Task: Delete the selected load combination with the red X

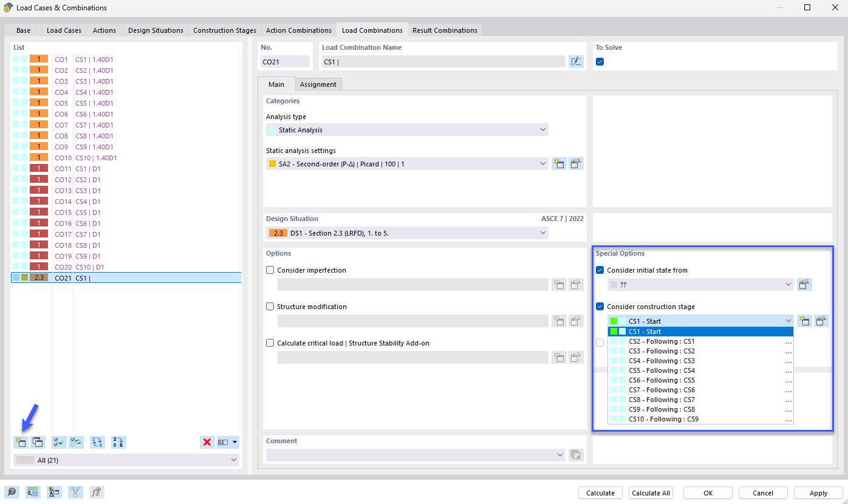Action: pyautogui.click(x=208, y=442)
